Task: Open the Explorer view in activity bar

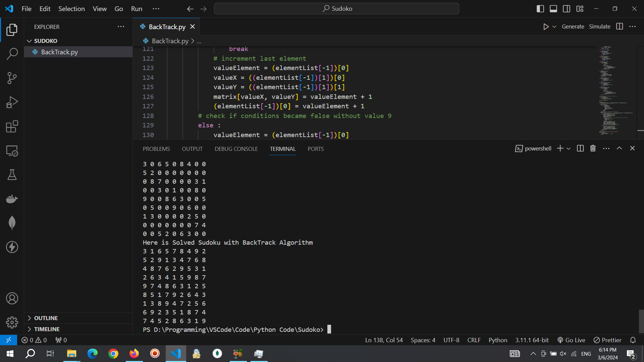Action: pos(12,30)
